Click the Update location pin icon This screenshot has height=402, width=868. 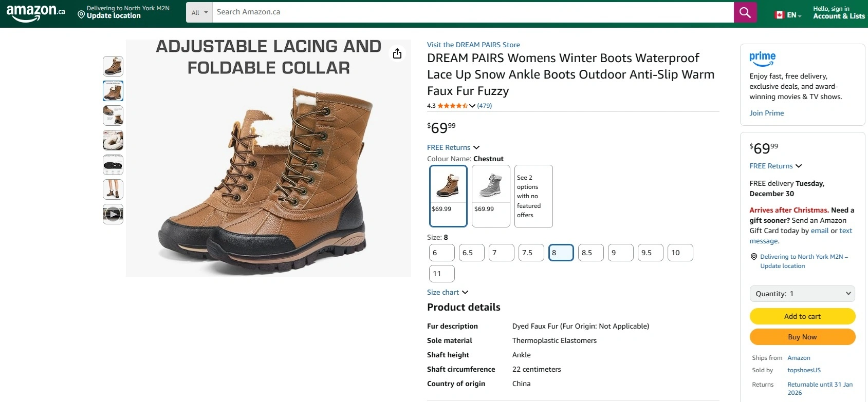(x=81, y=15)
